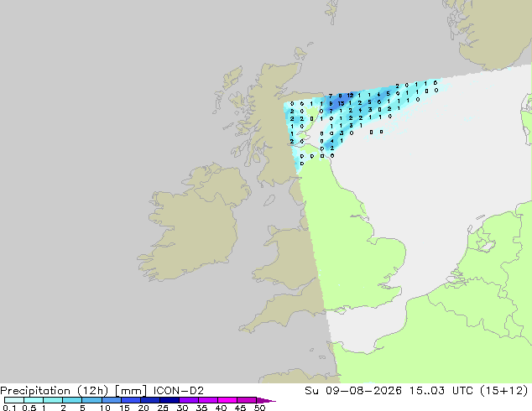This screenshot has width=532, height=411.
Task: Click the 15–20 mm legend color box
Action: pos(131,400)
